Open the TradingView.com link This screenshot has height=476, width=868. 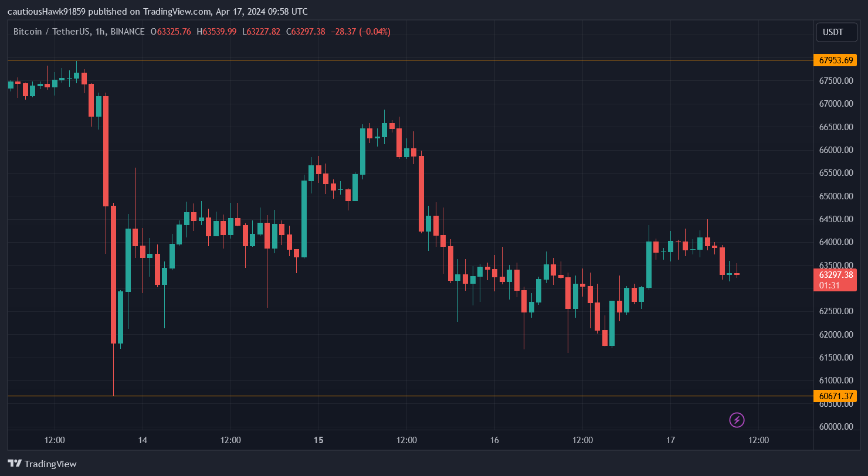(177, 11)
